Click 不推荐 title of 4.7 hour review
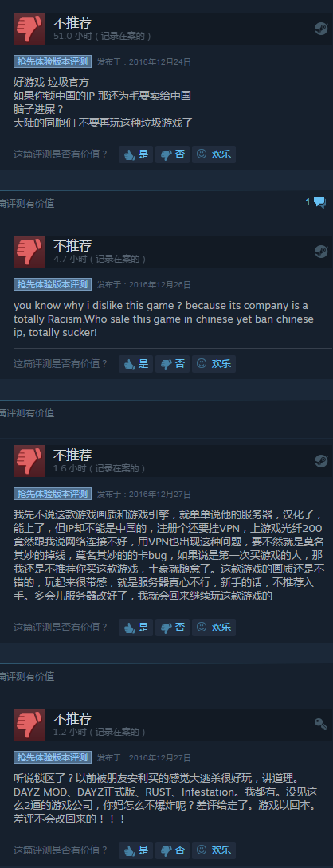This screenshot has height=868, width=333. tap(72, 245)
